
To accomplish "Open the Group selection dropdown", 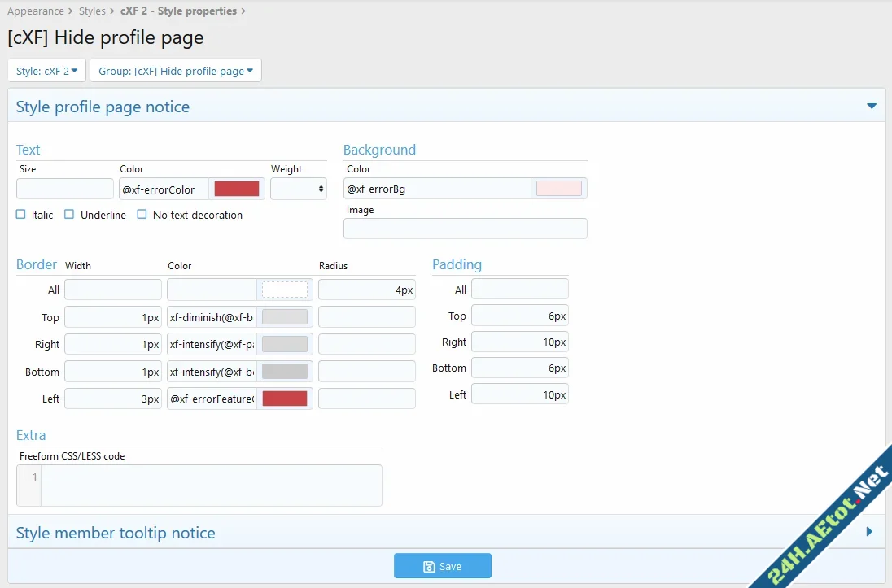I will pos(175,70).
